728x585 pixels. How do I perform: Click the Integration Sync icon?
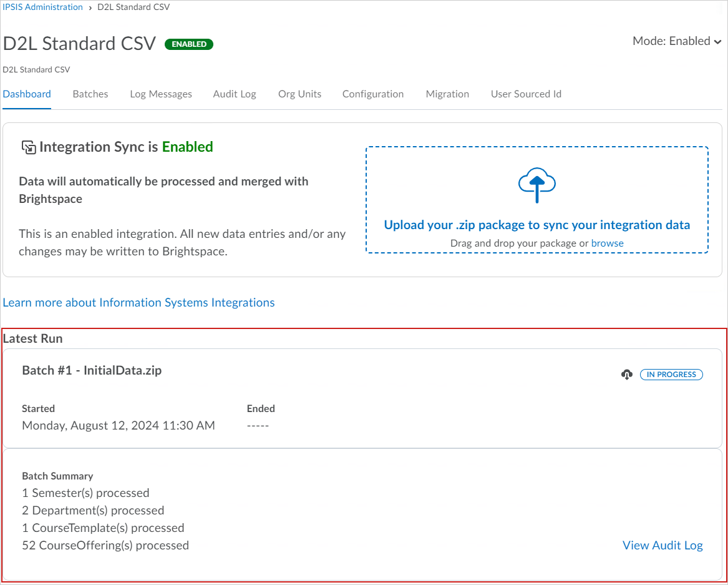pyautogui.click(x=29, y=148)
